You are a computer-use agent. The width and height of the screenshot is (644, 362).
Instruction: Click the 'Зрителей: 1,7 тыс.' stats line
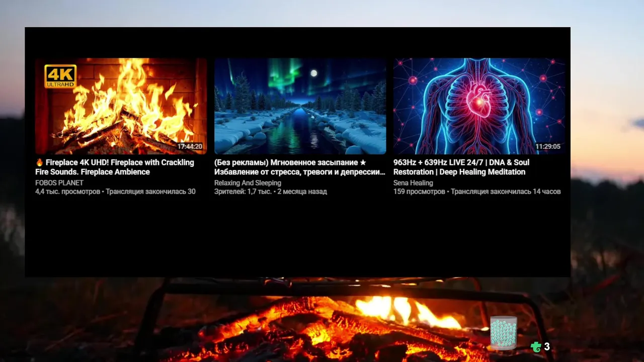click(271, 192)
